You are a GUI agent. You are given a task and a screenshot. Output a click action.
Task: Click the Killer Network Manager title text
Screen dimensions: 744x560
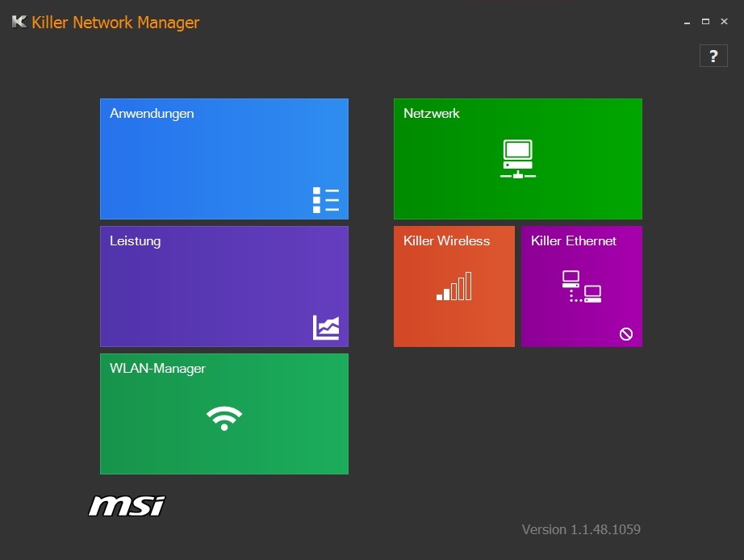click(117, 22)
